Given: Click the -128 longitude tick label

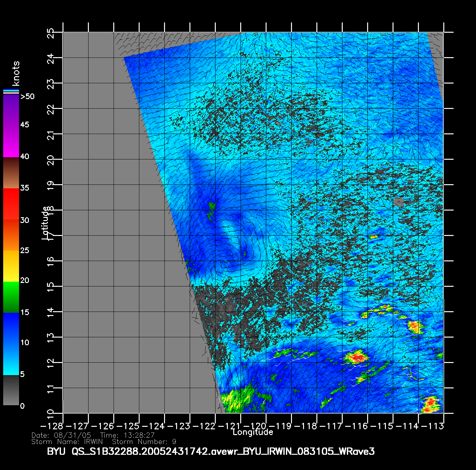Looking at the screenshot, I should click(52, 426).
